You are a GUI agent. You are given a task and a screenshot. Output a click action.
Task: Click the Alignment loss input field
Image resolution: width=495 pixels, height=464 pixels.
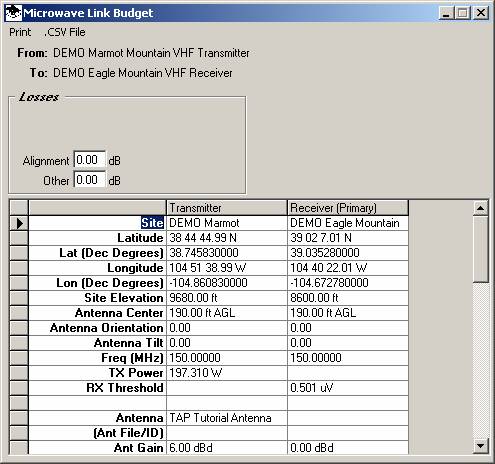[x=90, y=160]
